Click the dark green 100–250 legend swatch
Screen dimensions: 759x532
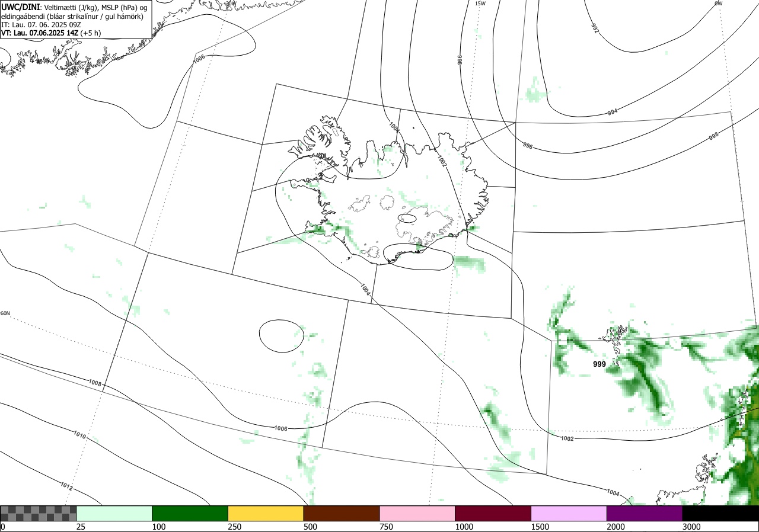click(190, 513)
